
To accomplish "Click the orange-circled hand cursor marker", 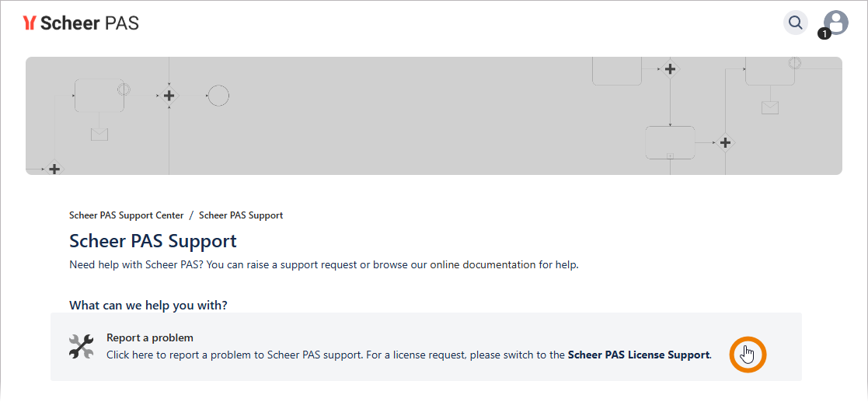I will click(x=748, y=355).
